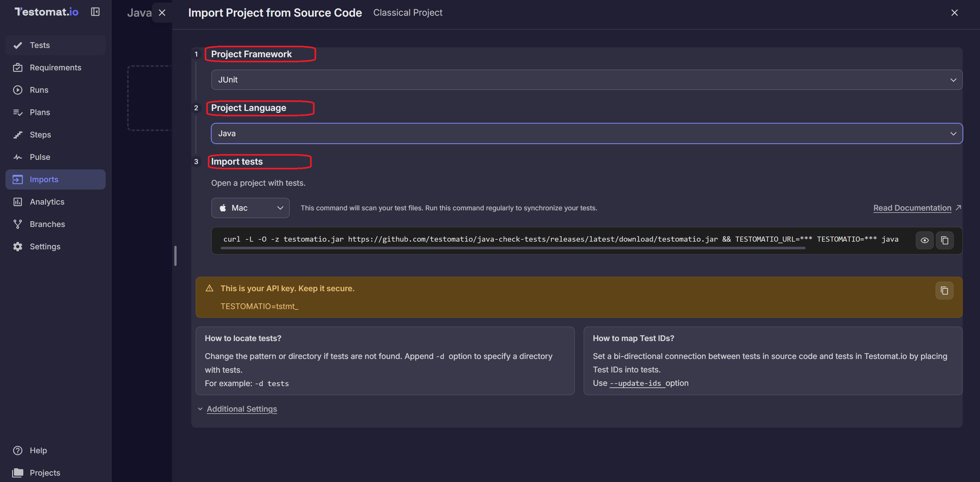Click 'Open a project with tests.' text
Image resolution: width=980 pixels, height=482 pixels.
258,183
